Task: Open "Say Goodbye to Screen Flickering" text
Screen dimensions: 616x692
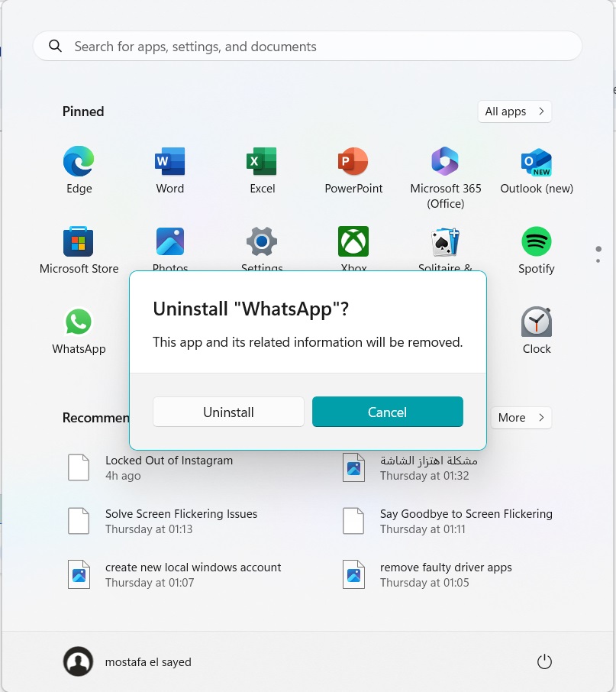Action: (x=466, y=514)
